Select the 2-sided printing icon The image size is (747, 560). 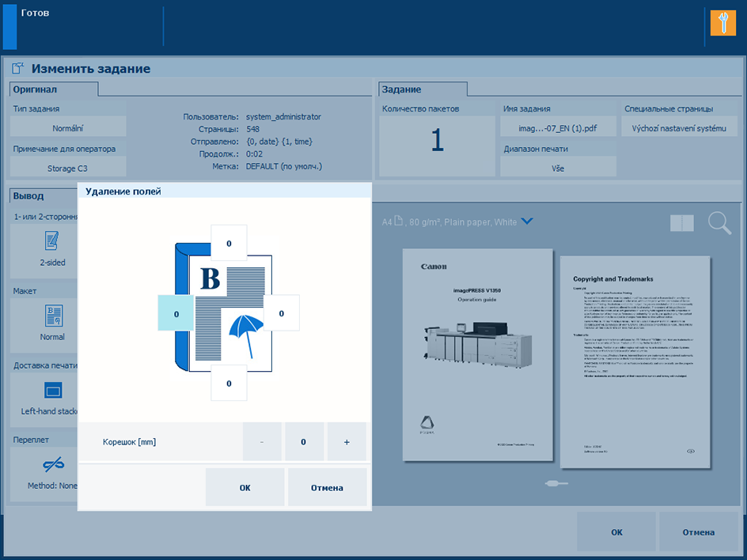52,241
